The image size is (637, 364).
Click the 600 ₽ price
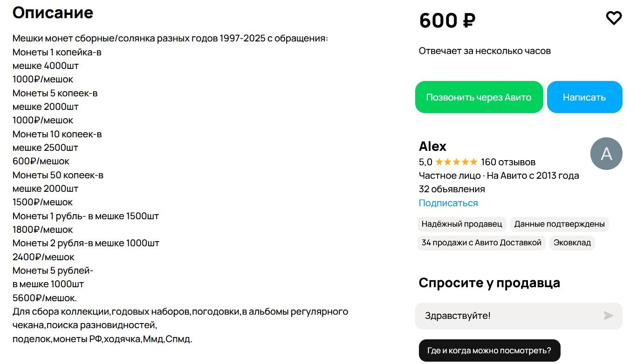[x=447, y=20]
